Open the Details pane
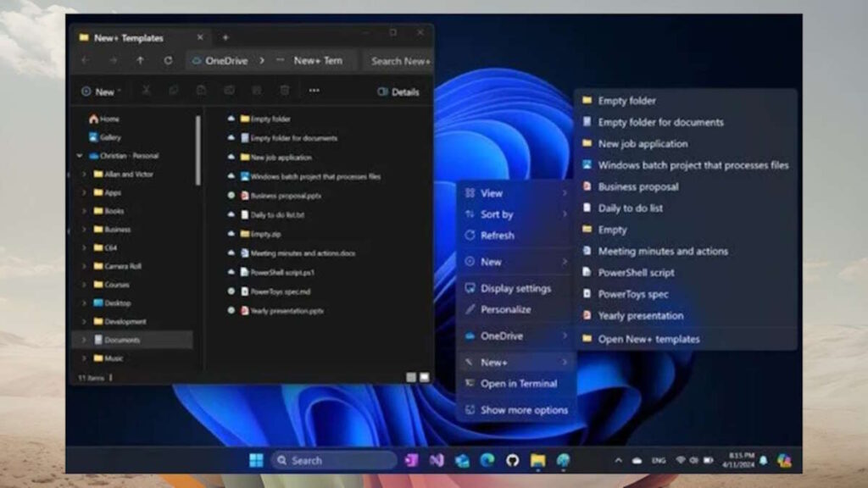This screenshot has height=488, width=868. (398, 91)
